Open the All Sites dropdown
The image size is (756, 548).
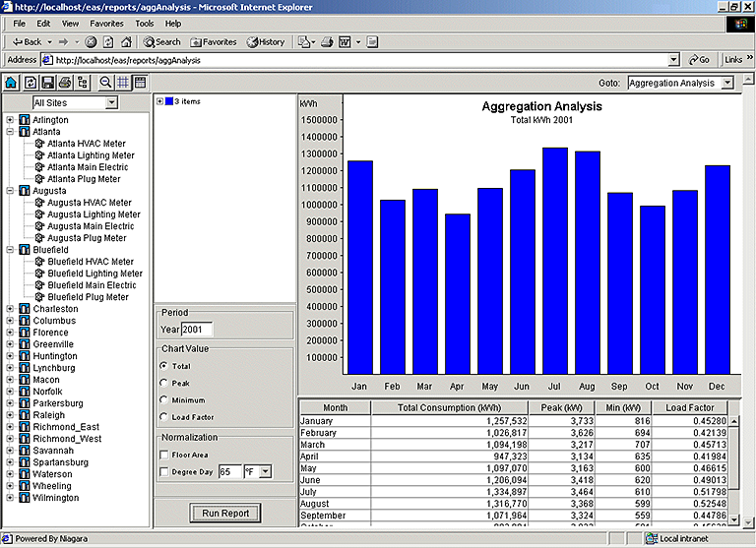pyautogui.click(x=111, y=102)
